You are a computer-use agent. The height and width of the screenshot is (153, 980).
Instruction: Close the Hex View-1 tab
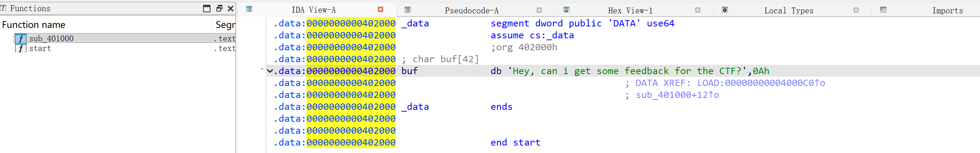(x=698, y=10)
